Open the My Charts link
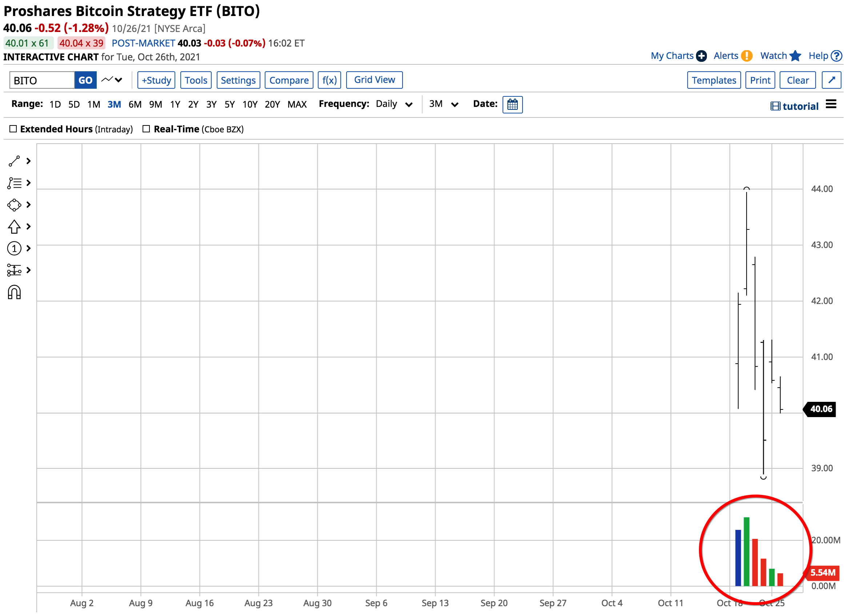 click(x=672, y=56)
